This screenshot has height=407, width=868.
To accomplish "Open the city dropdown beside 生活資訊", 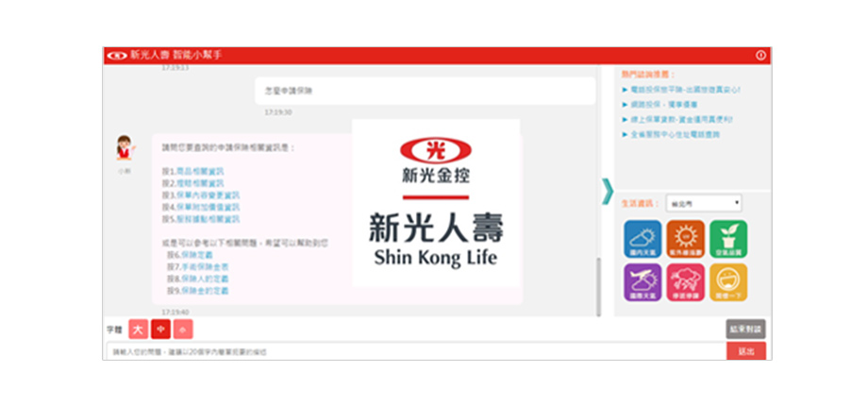I will click(x=704, y=203).
